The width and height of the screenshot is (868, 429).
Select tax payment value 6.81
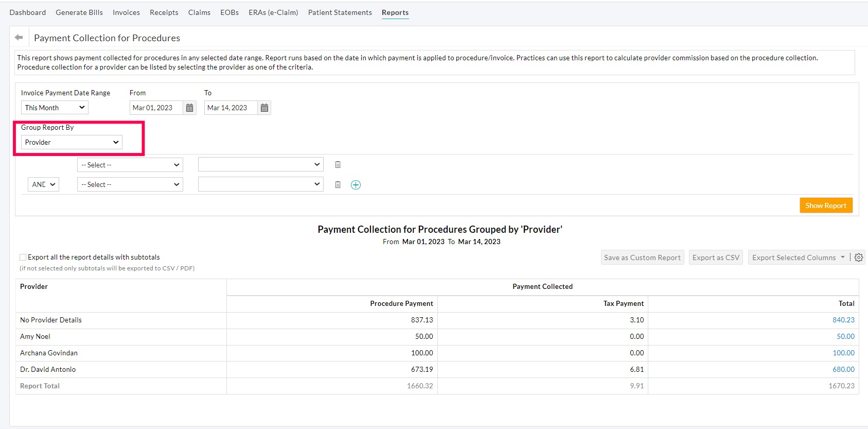pos(637,369)
